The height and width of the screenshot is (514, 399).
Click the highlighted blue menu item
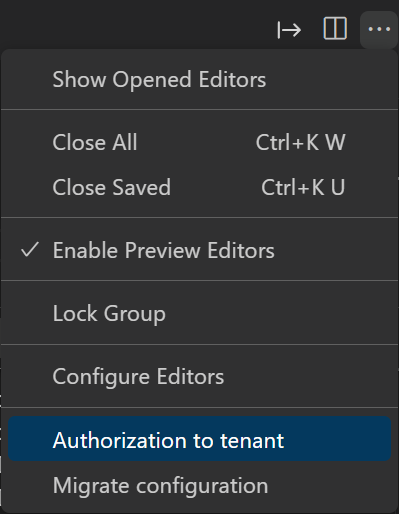(200, 439)
